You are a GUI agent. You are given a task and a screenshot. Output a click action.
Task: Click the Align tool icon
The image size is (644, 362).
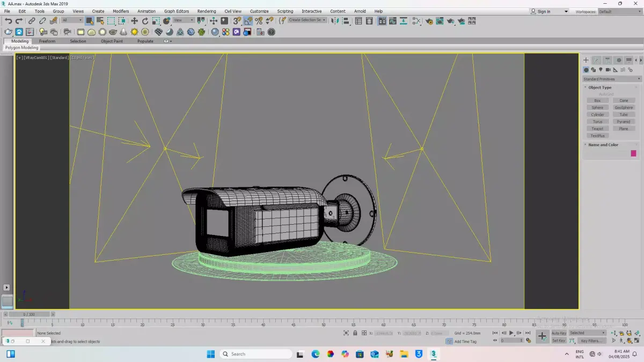[346, 21]
